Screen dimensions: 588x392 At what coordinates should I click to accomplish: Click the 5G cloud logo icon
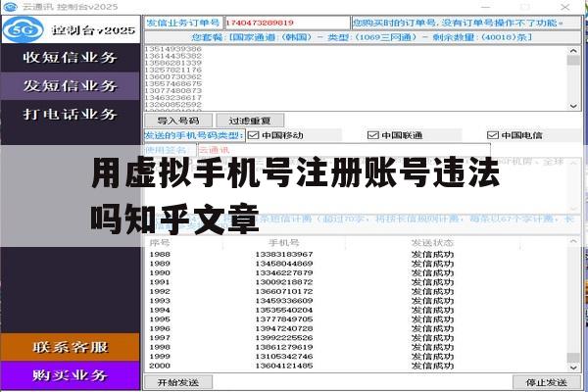tap(24, 29)
